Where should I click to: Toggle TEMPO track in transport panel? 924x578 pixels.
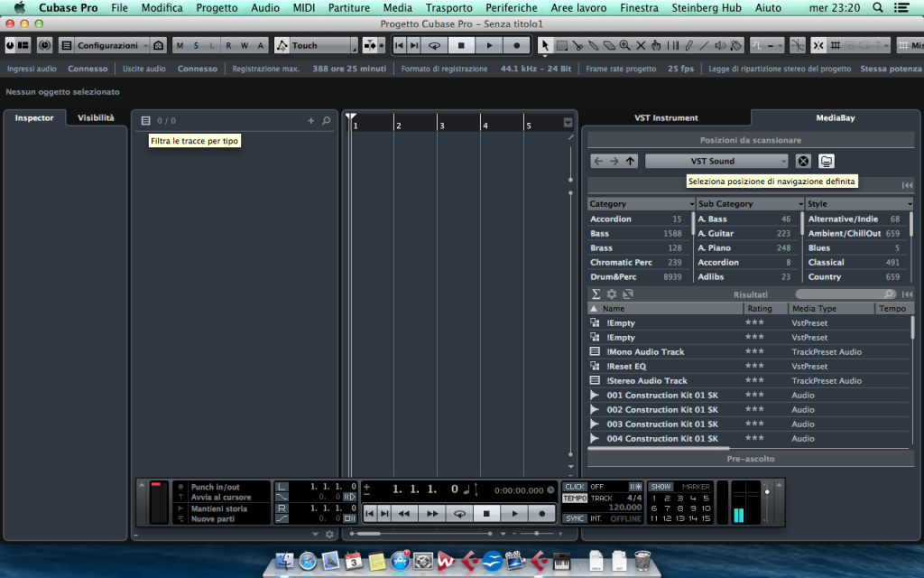[x=575, y=498]
